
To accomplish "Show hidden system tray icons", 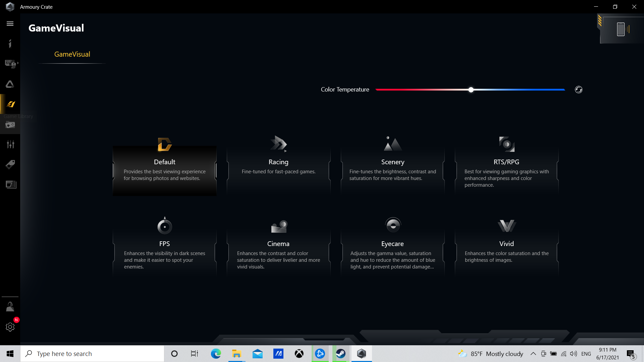I will click(x=533, y=354).
